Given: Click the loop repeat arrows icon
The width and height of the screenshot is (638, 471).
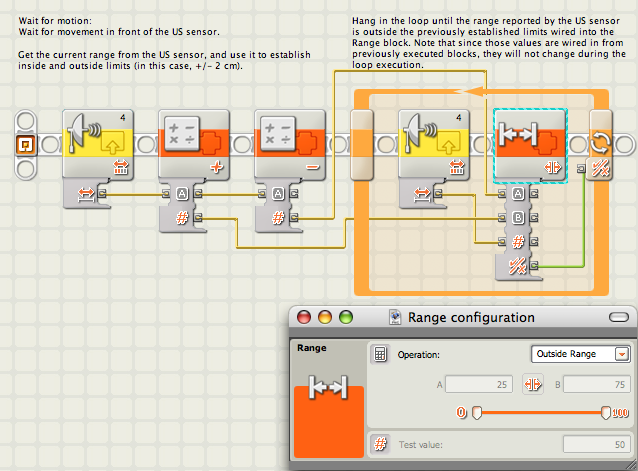Looking at the screenshot, I should 601,143.
